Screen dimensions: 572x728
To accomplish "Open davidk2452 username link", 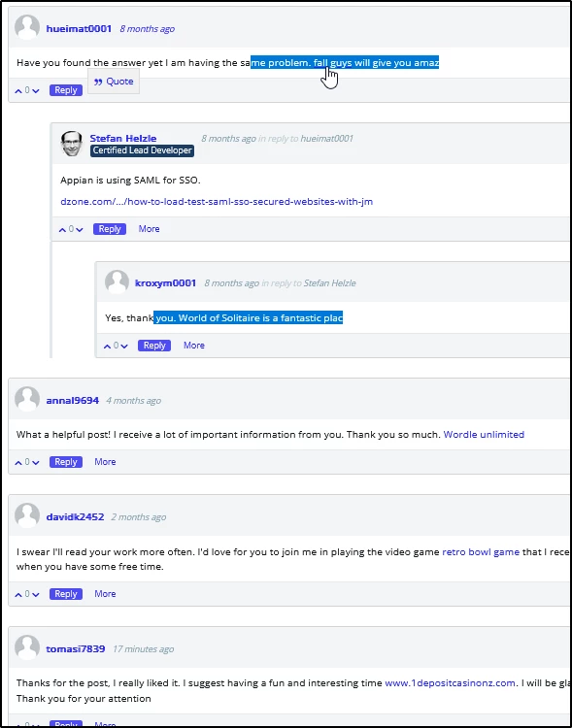I will [x=75, y=517].
